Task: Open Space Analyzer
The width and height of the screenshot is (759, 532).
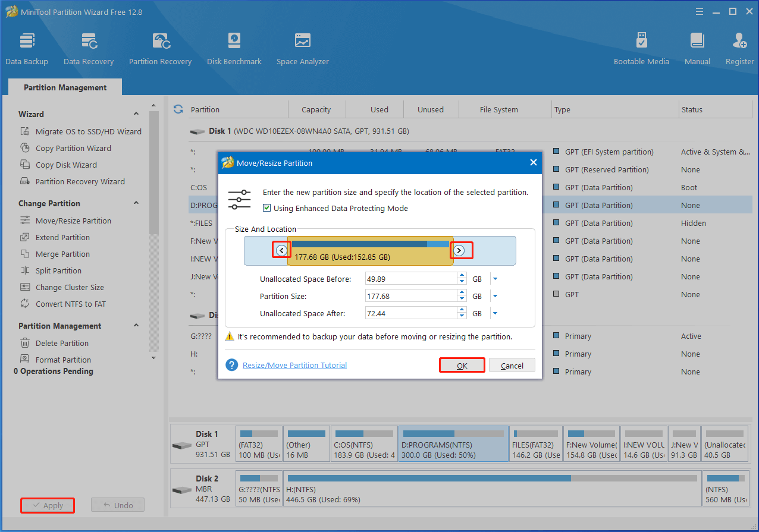Action: tap(303, 49)
